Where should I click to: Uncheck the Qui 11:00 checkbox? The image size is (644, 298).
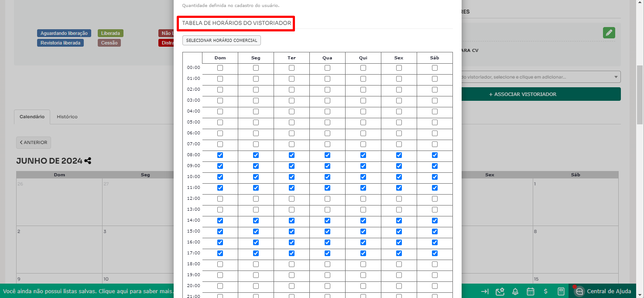pyautogui.click(x=363, y=188)
